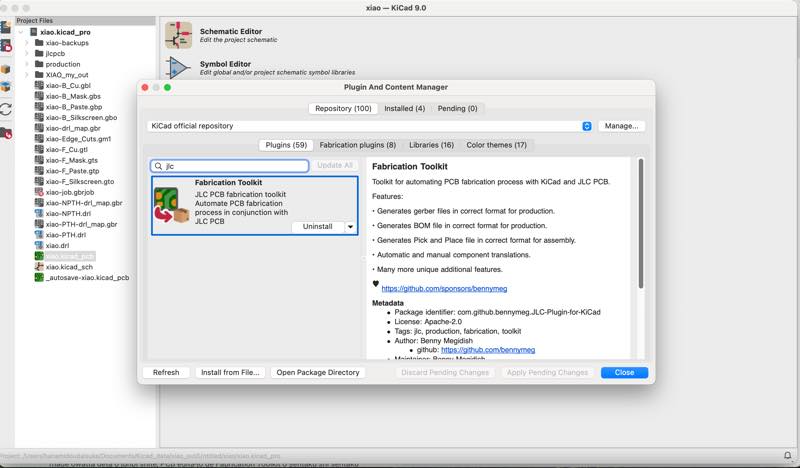Select xiao.kicad_sch schematic file
Screen dimensions: 800x468
click(69, 267)
